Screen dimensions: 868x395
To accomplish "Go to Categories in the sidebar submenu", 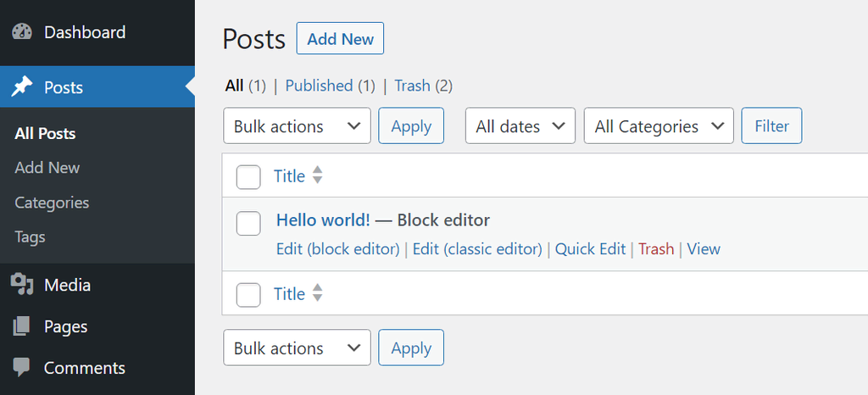I will [52, 203].
